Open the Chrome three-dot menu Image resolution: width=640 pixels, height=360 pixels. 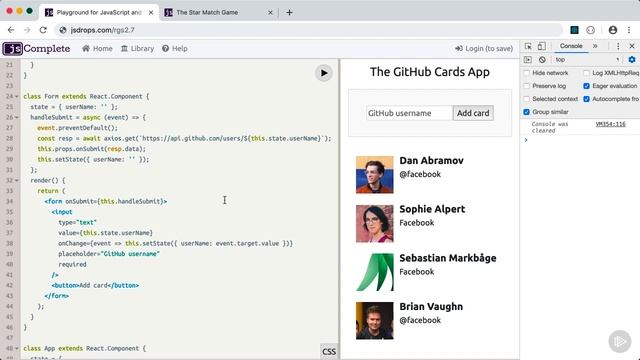629,30
